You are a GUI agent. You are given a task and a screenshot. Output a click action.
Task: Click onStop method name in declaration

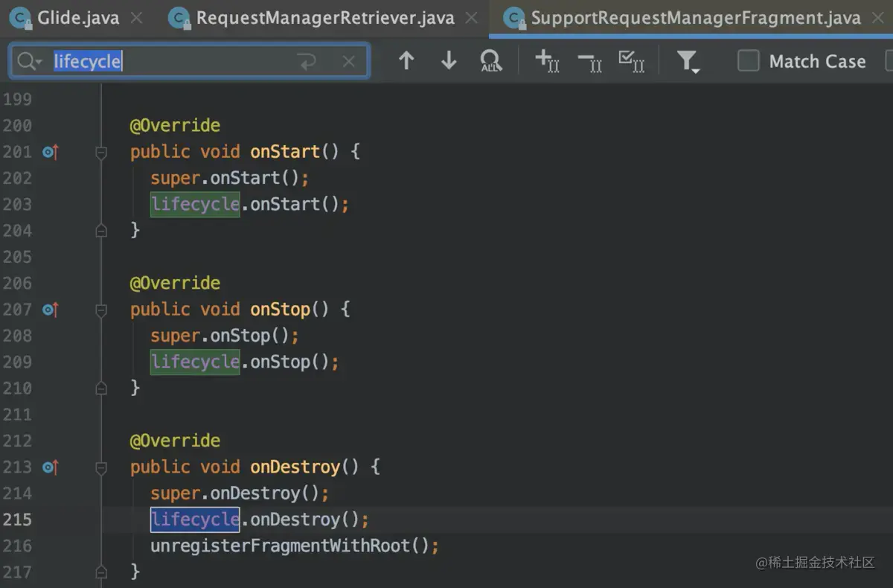[280, 310]
